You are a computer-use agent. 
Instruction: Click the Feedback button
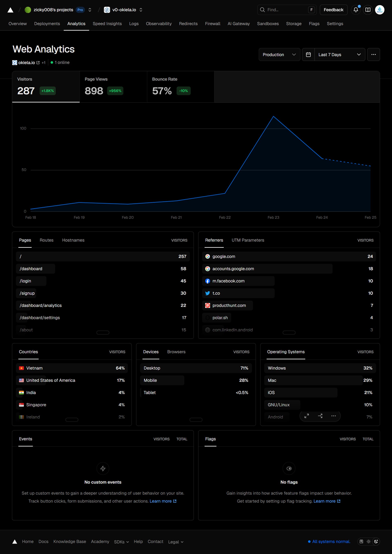(x=333, y=10)
